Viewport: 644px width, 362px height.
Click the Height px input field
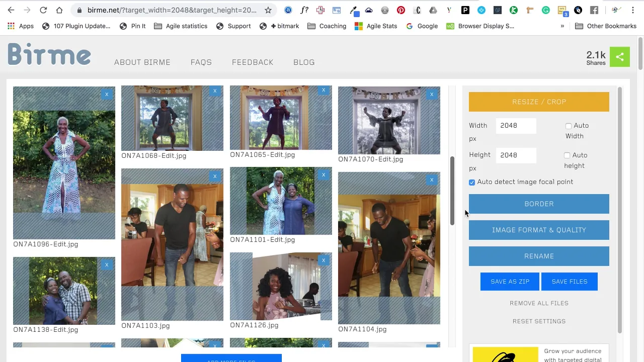(516, 155)
